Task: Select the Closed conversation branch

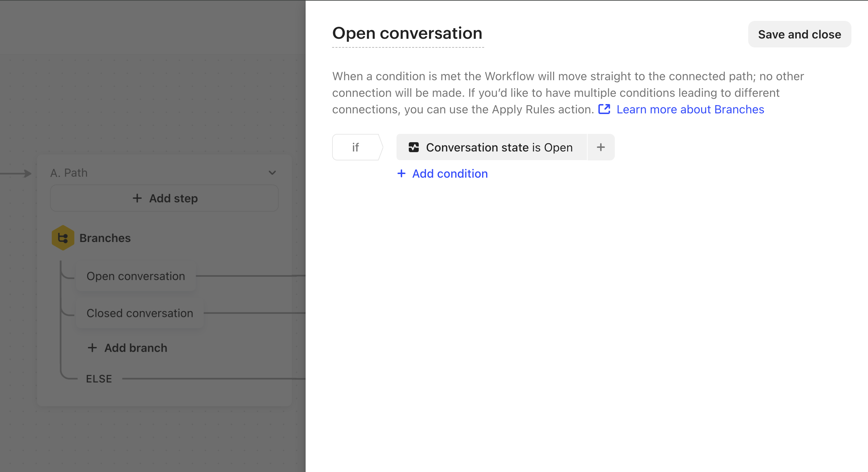Action: click(x=139, y=313)
